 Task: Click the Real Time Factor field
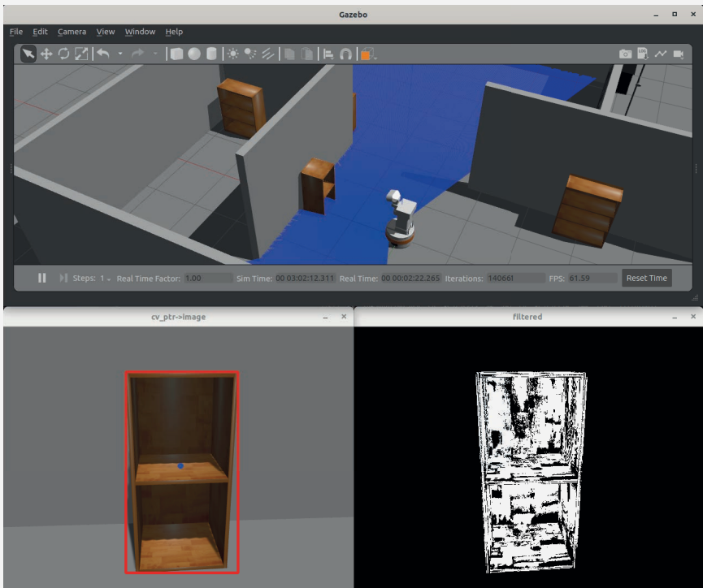207,278
